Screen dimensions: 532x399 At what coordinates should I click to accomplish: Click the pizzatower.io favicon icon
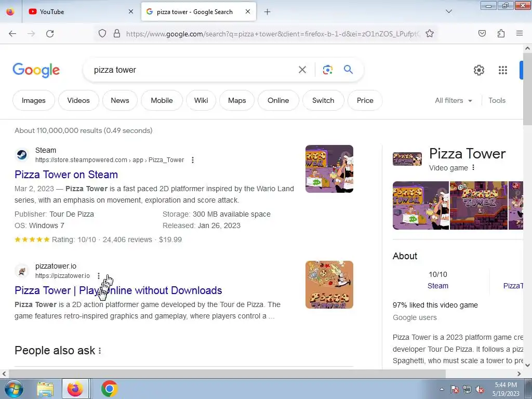22,271
